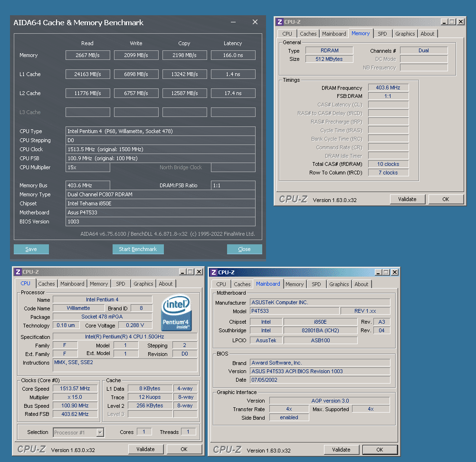
Task: Click the CPU-Z memory Size value '512 MBytes'
Action: tap(329, 59)
